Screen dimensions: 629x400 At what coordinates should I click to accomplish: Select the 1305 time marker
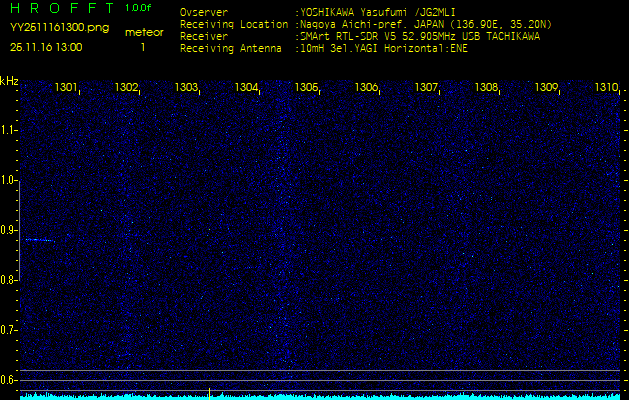pos(306,88)
